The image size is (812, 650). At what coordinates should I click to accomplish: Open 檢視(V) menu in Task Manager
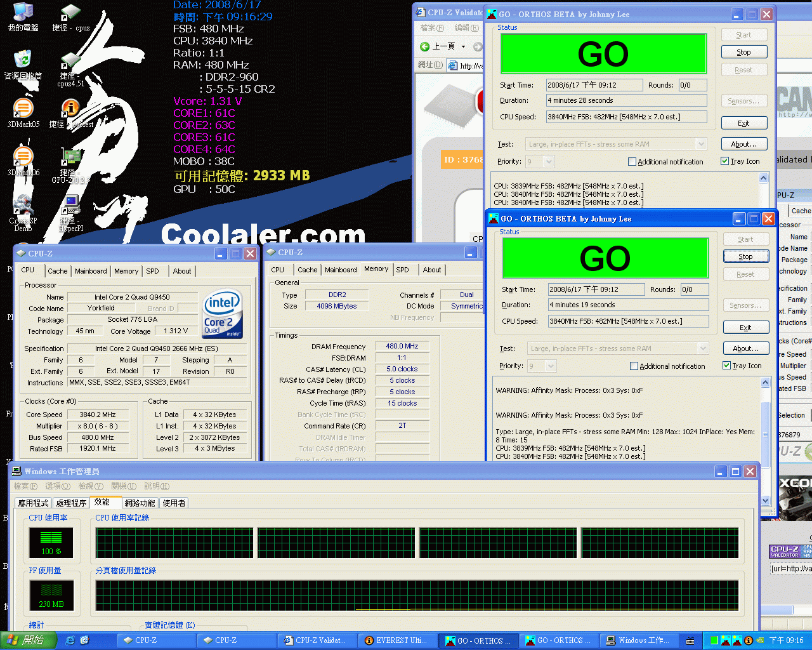[91, 486]
